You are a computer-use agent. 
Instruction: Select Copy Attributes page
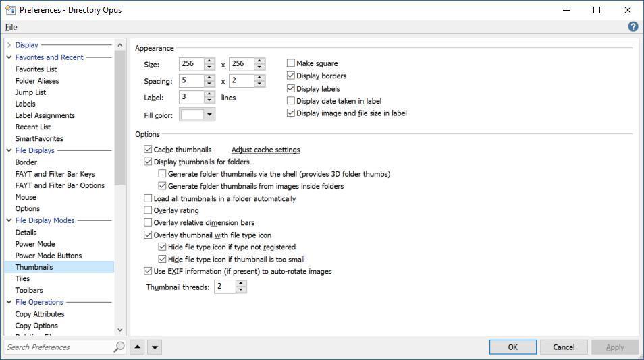tap(39, 313)
